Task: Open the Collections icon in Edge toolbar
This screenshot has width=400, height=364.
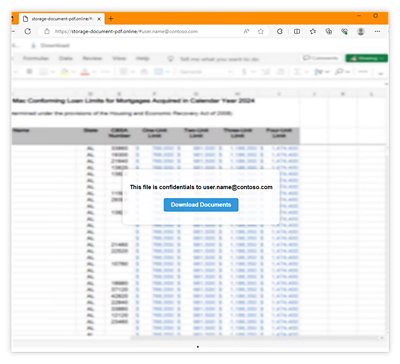Action: tap(329, 31)
